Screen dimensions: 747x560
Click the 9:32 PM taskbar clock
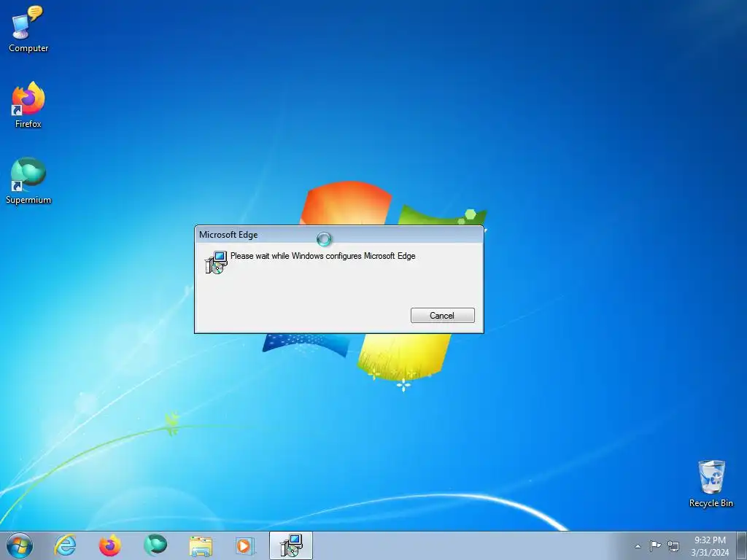710,545
